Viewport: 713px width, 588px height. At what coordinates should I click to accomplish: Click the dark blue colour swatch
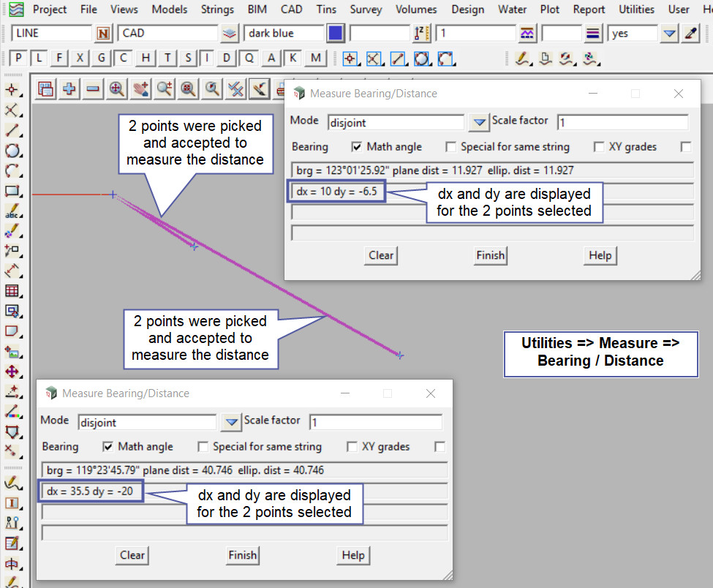(336, 34)
